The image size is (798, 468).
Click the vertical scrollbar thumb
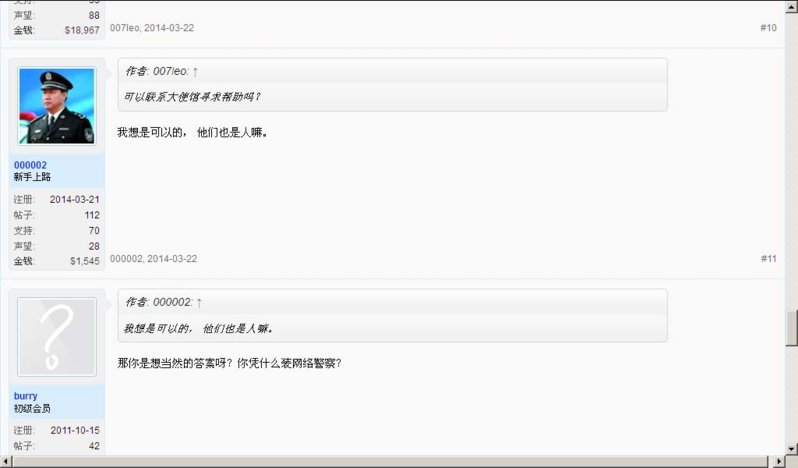click(x=791, y=328)
